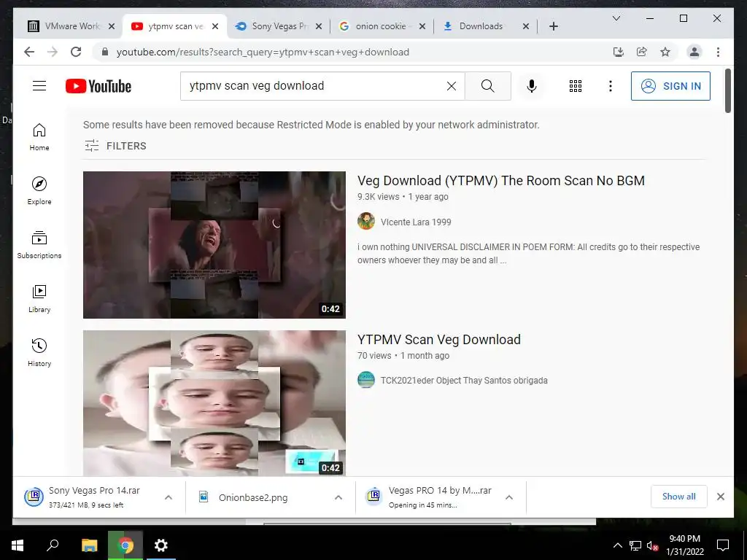The height and width of the screenshot is (560, 747).
Task: Select the ytpmv scan ve YouTube tab
Action: point(175,26)
